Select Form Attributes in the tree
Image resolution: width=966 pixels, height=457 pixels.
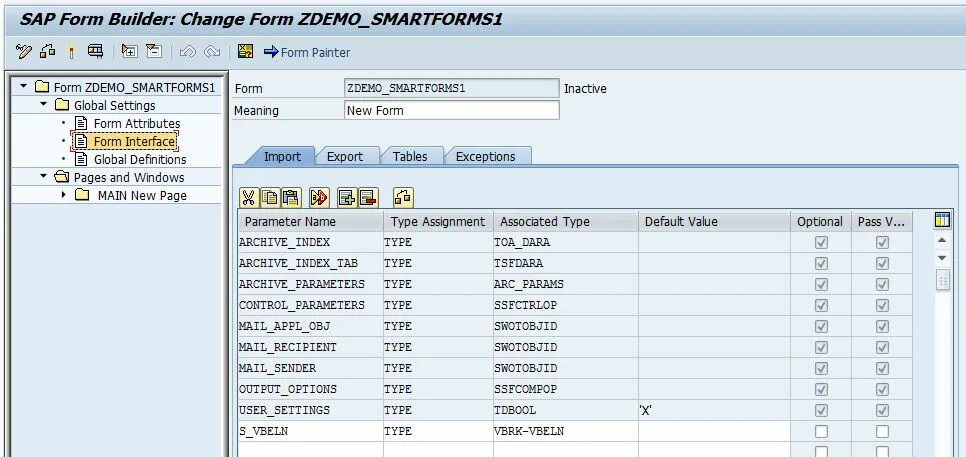pyautogui.click(x=137, y=123)
